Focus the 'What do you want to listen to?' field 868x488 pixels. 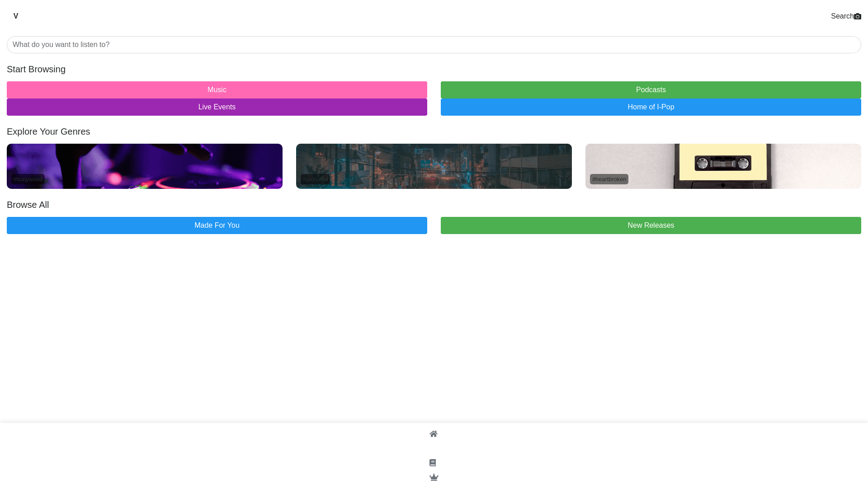pos(434,45)
